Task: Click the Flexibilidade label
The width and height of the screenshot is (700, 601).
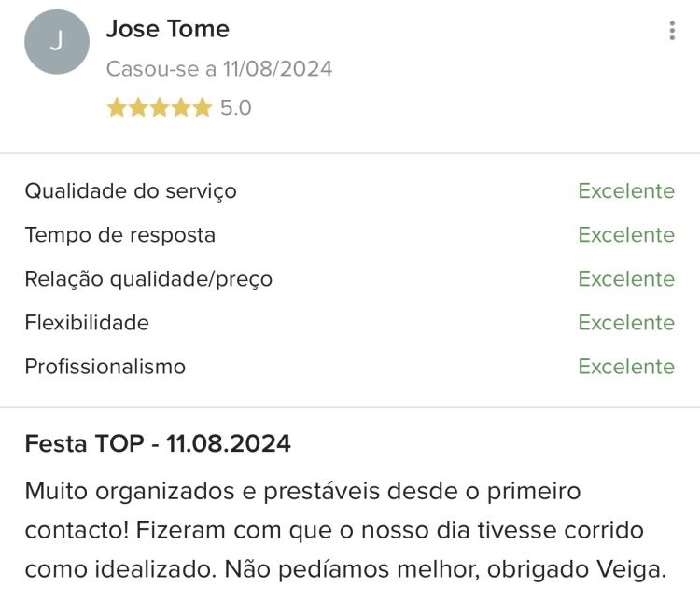Action: (x=87, y=322)
